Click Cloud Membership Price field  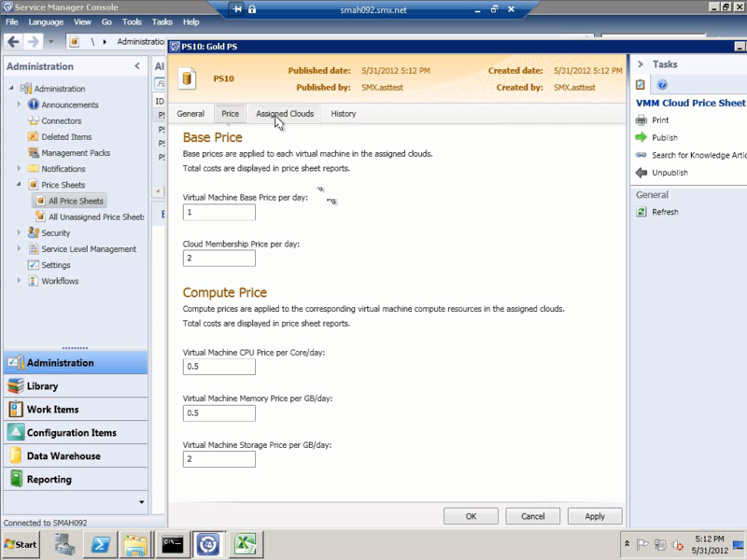[x=219, y=259]
